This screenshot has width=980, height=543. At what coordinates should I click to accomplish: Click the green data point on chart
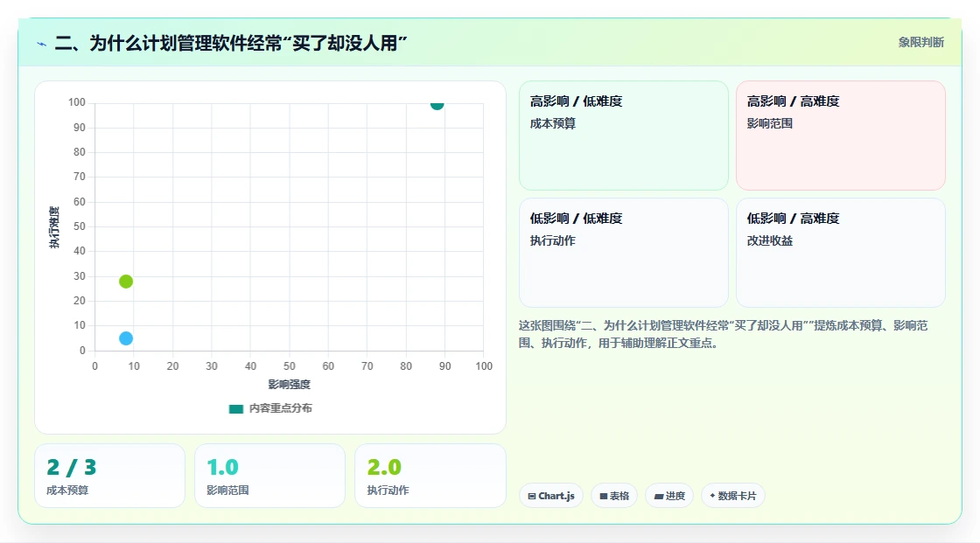(126, 282)
